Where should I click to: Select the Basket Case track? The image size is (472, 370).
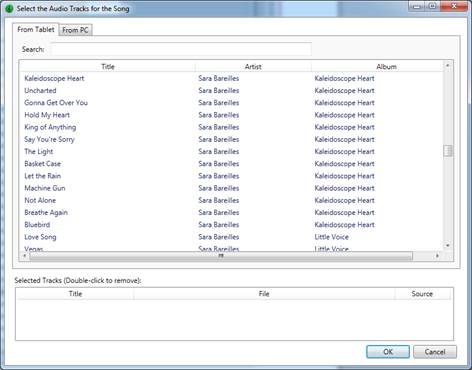coord(42,164)
